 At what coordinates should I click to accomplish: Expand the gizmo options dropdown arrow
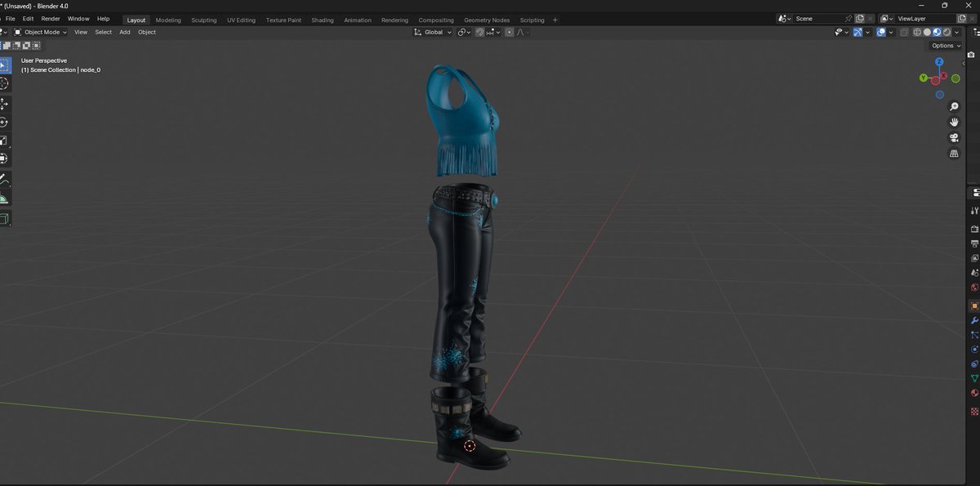tap(868, 32)
